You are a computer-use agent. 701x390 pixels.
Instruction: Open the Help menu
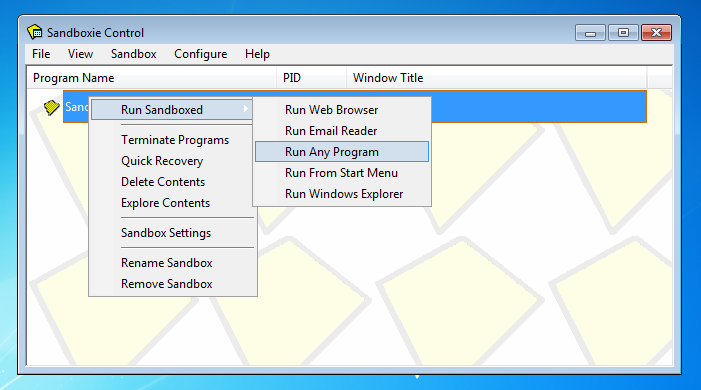258,54
